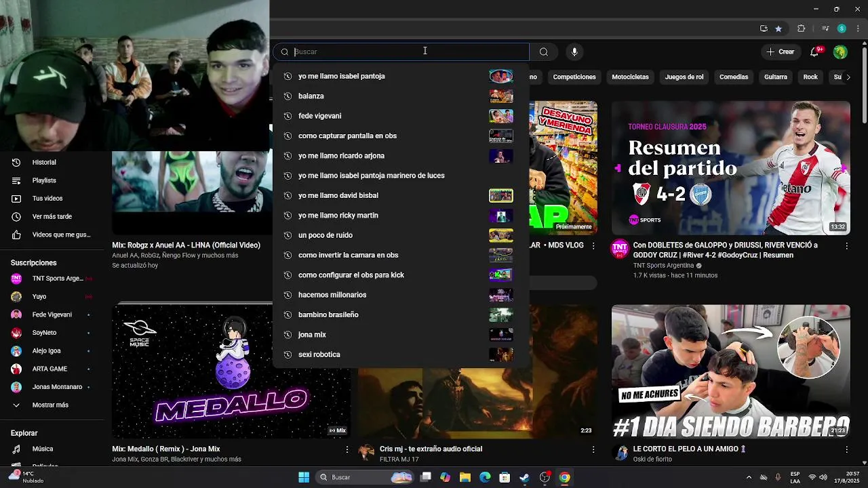Open Yuyo subscription channel
This screenshot has height=488, width=868.
tap(52, 297)
